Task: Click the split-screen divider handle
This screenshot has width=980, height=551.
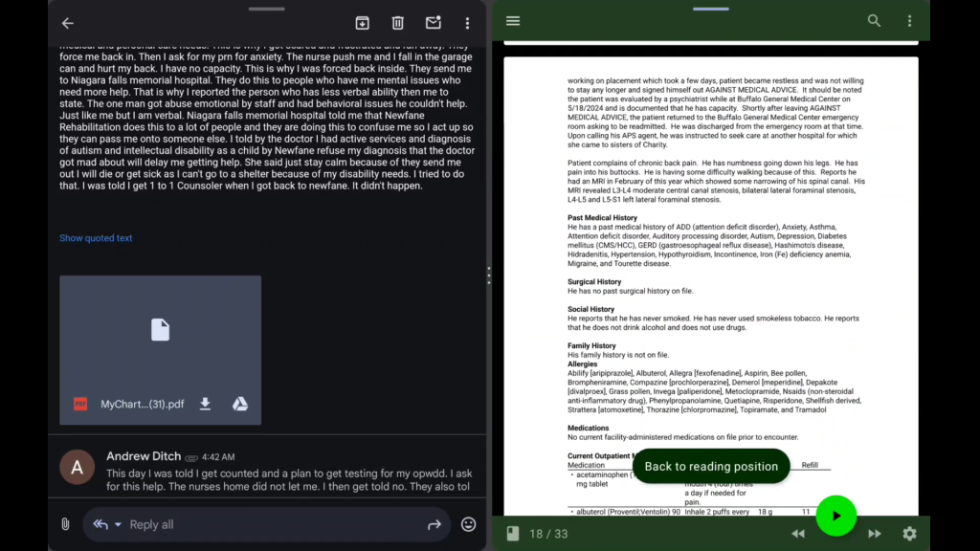Action: [489, 275]
